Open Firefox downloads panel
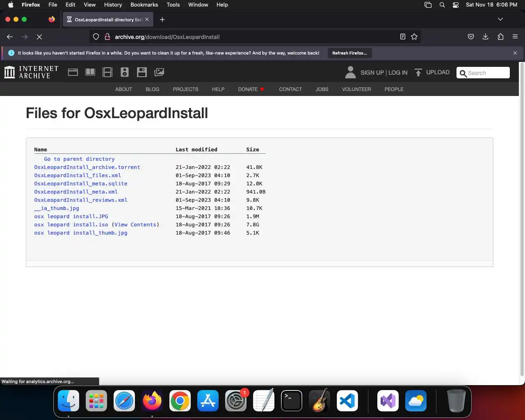 pos(486,37)
